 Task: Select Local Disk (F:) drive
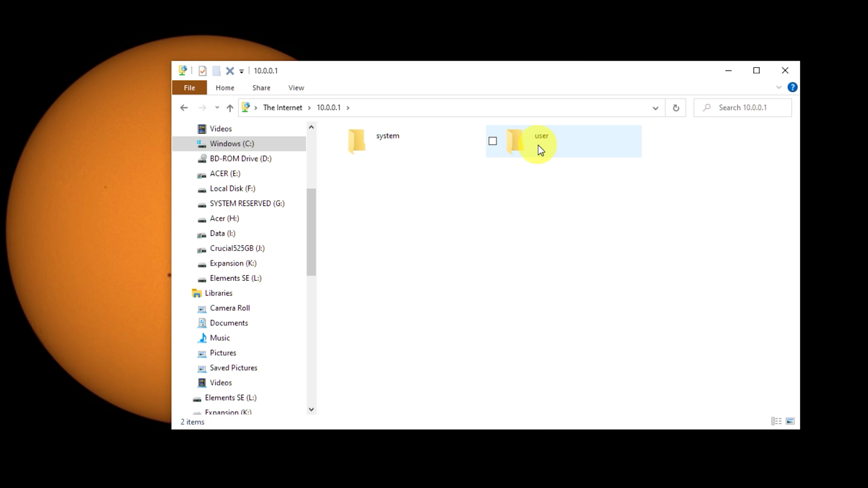(x=232, y=188)
